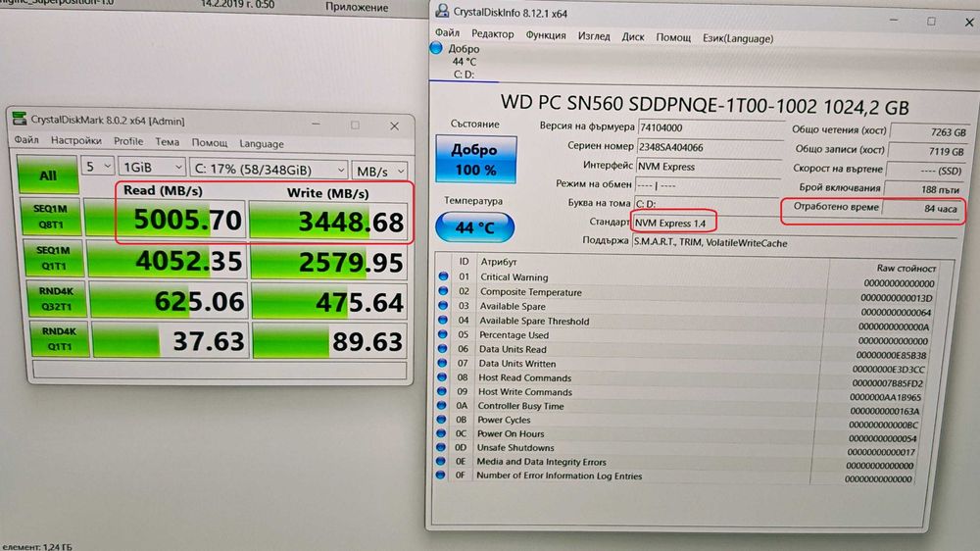Close the CrystalDiskMark window
The width and height of the screenshot is (980, 551).
(x=394, y=125)
